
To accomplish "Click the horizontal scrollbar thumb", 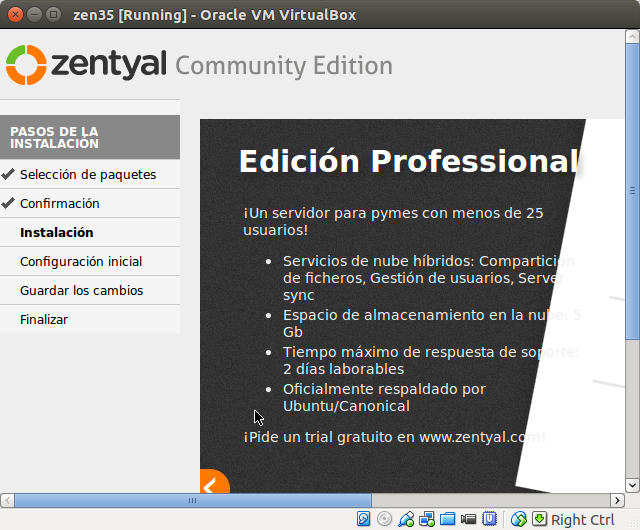I will 193,500.
